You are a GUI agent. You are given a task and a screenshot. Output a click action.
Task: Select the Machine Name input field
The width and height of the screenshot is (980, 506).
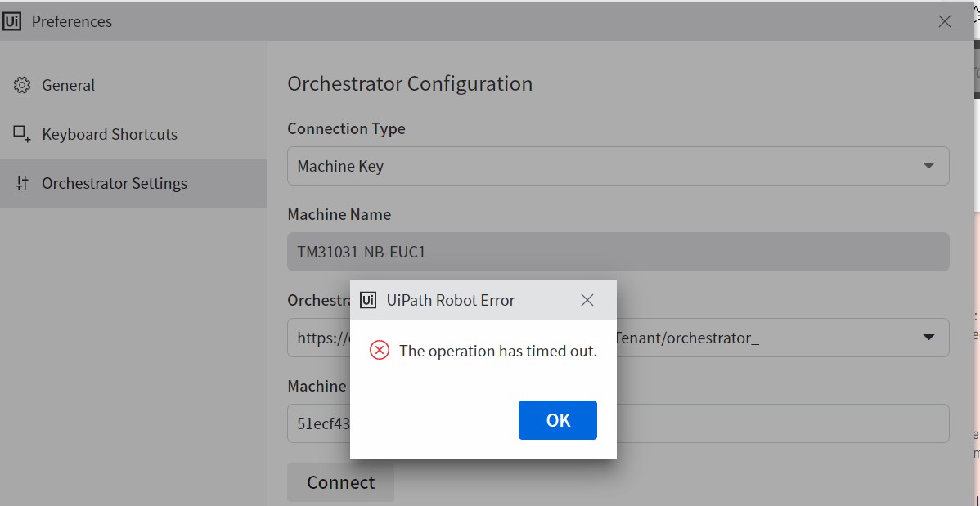[x=618, y=252]
